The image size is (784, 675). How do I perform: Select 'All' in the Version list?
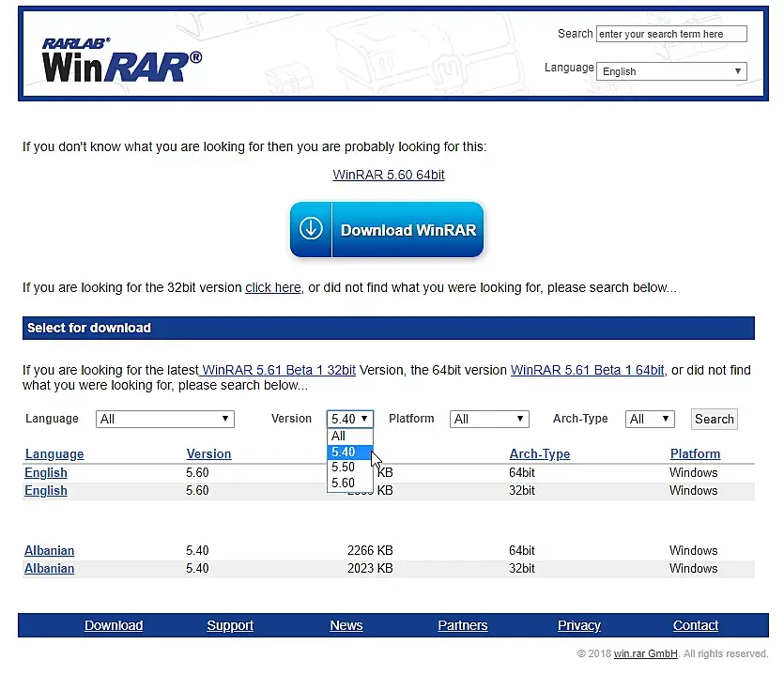click(x=350, y=436)
